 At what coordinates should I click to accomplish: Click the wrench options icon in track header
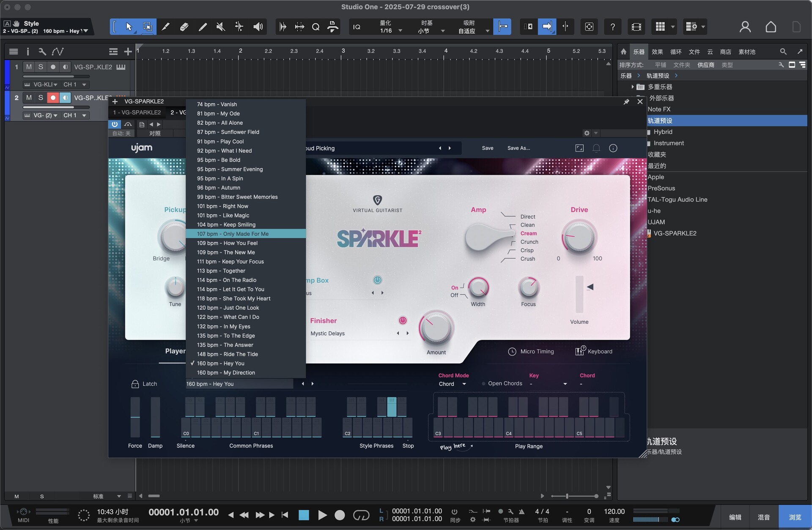(42, 52)
